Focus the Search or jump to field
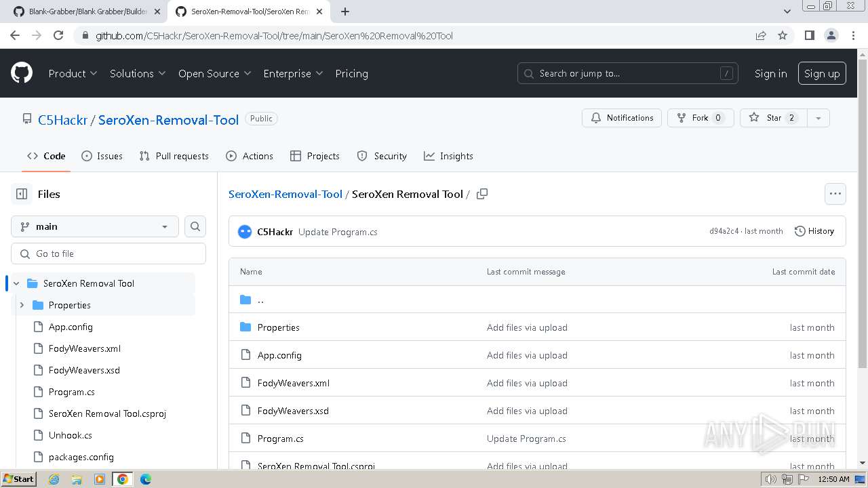The height and width of the screenshot is (488, 868). (629, 73)
